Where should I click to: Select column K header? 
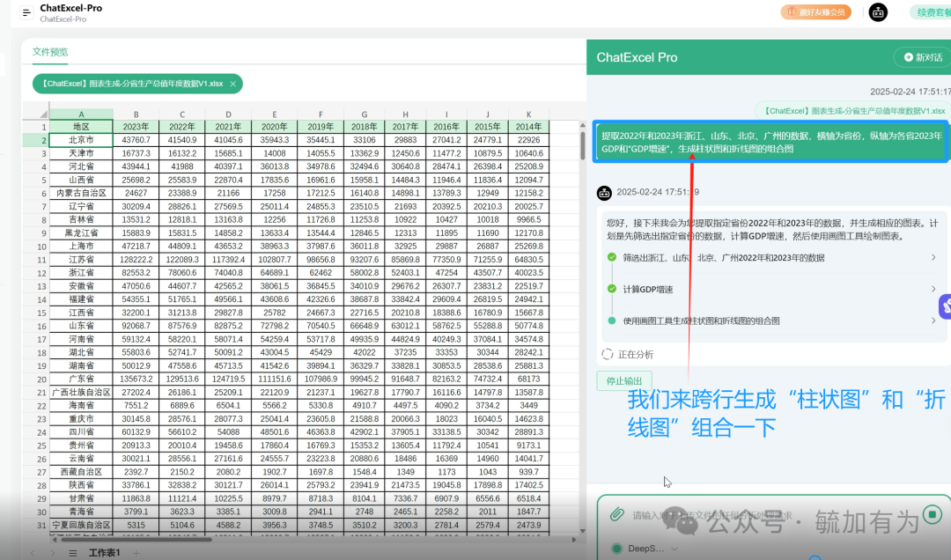click(528, 114)
